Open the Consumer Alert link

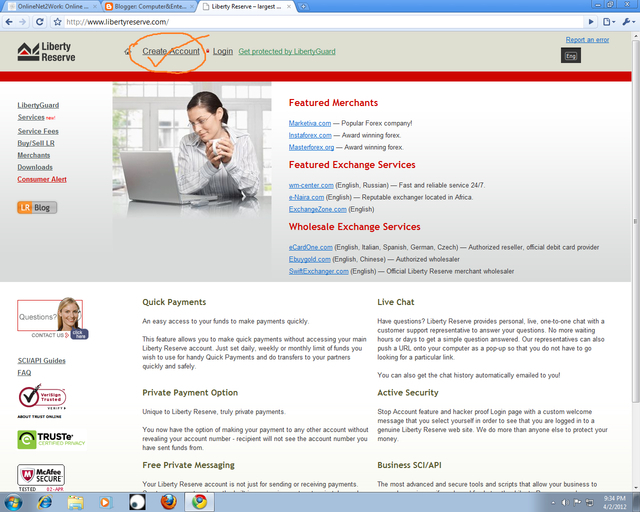pyautogui.click(x=42, y=179)
